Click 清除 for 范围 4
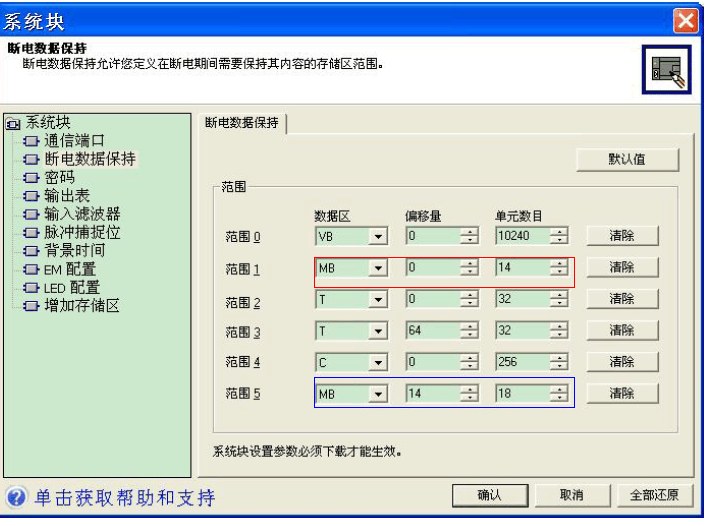Image resolution: width=714 pixels, height=526 pixels. (622, 362)
